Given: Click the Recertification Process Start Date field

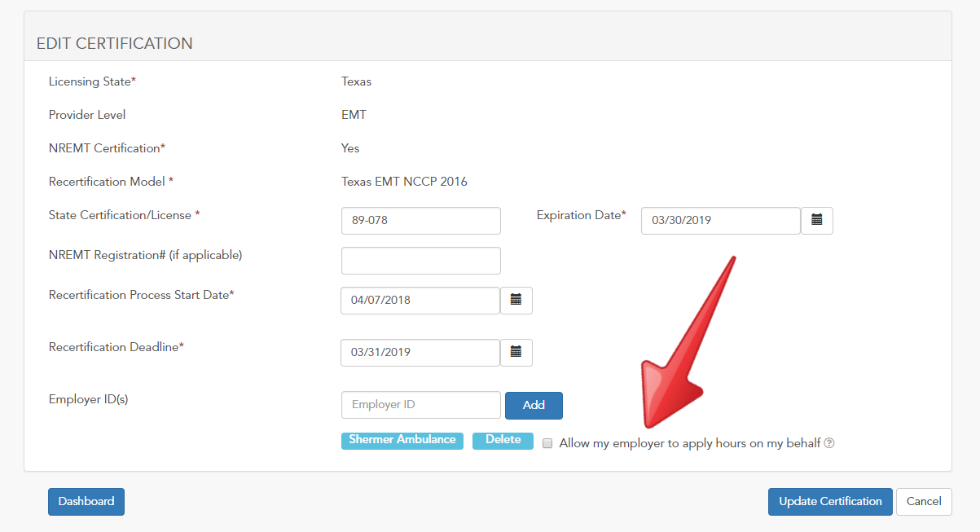Looking at the screenshot, I should (420, 300).
